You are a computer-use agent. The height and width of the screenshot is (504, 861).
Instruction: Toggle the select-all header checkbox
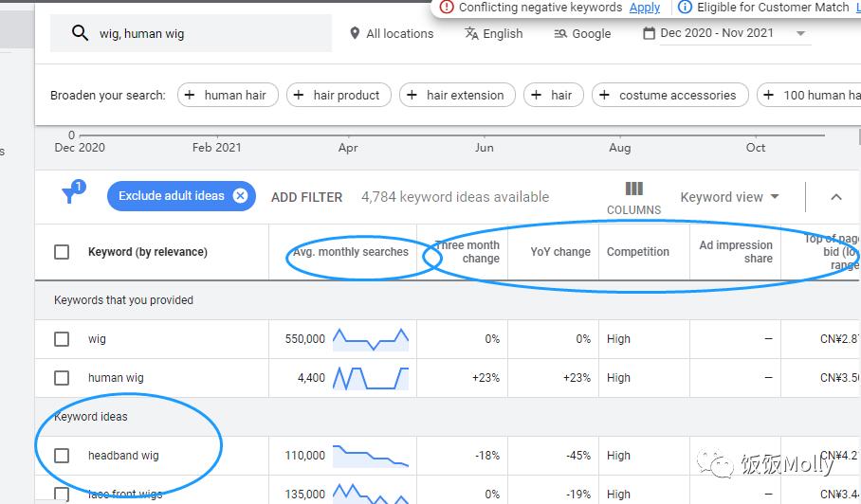point(62,252)
